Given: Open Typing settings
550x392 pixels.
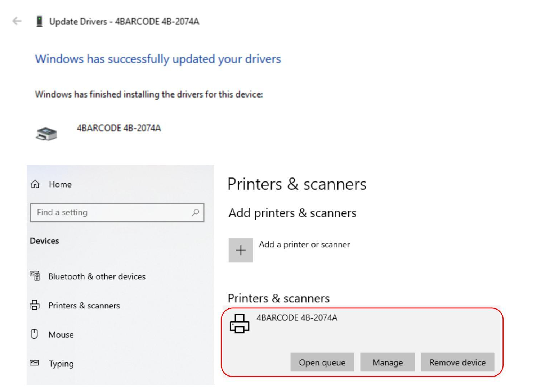Looking at the screenshot, I should pyautogui.click(x=61, y=364).
